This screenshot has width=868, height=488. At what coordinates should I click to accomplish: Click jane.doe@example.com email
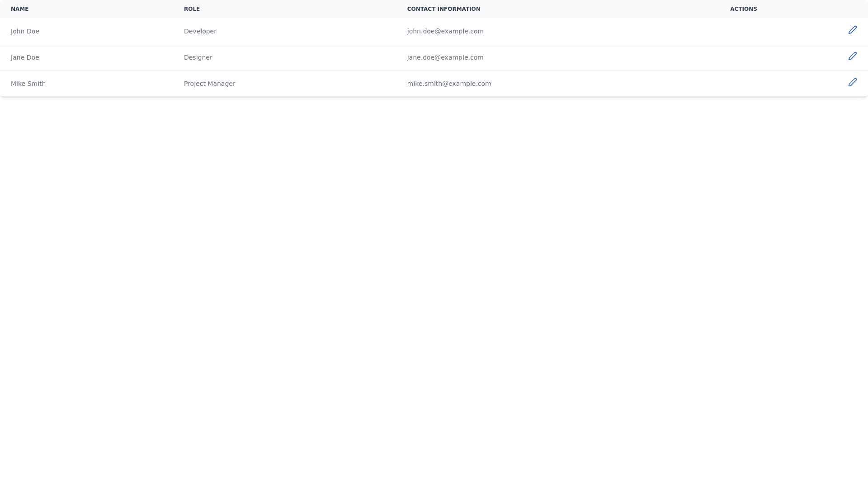point(445,57)
